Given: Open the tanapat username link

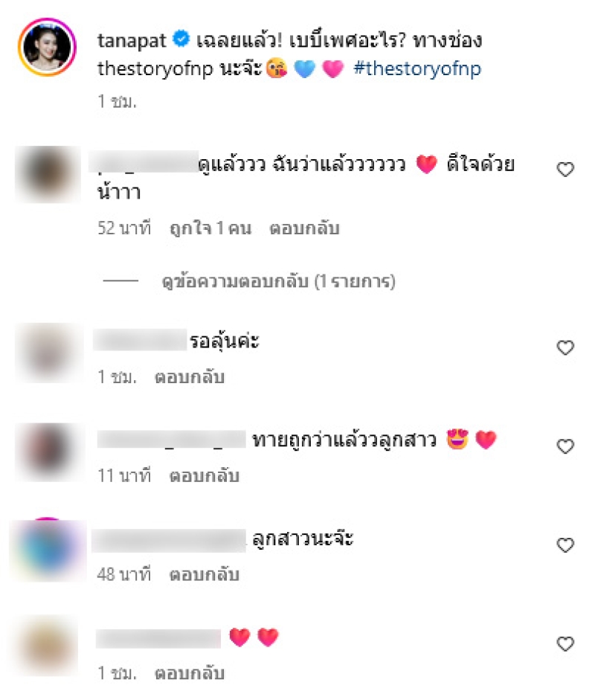Looking at the screenshot, I should (132, 41).
